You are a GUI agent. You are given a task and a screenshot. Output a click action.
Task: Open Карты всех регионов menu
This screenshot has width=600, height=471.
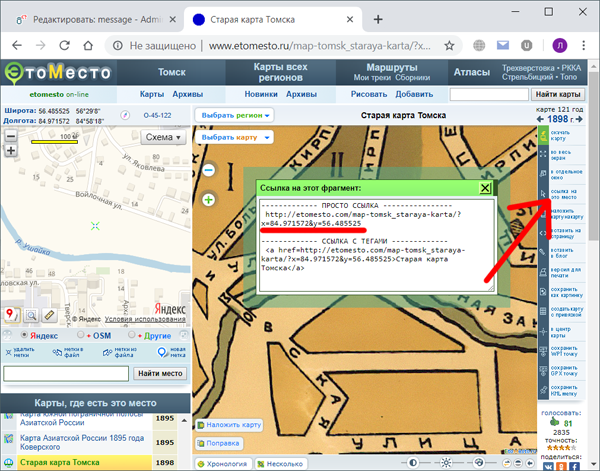(280, 72)
